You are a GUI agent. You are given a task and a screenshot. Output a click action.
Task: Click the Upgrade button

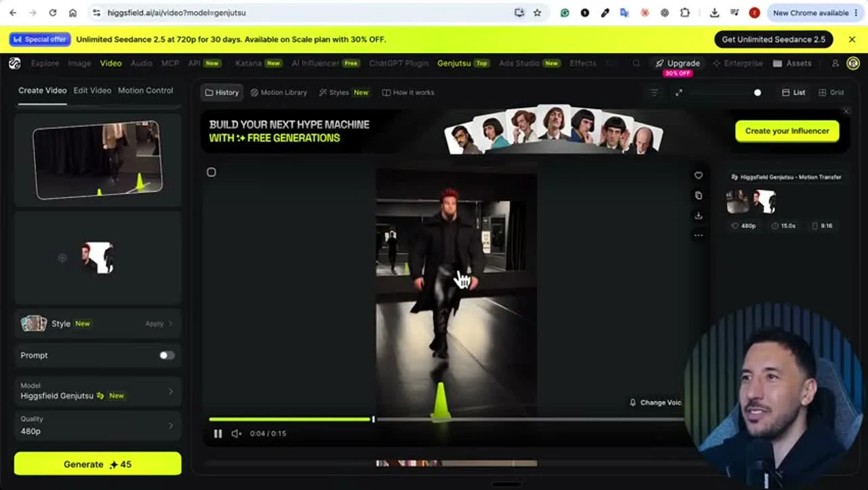coord(677,63)
